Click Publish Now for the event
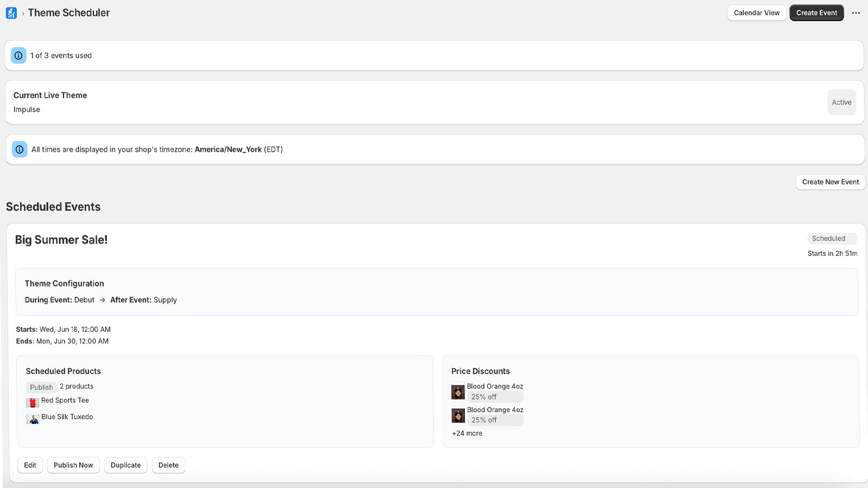Screen dimensions: 868x488 click(x=73, y=465)
